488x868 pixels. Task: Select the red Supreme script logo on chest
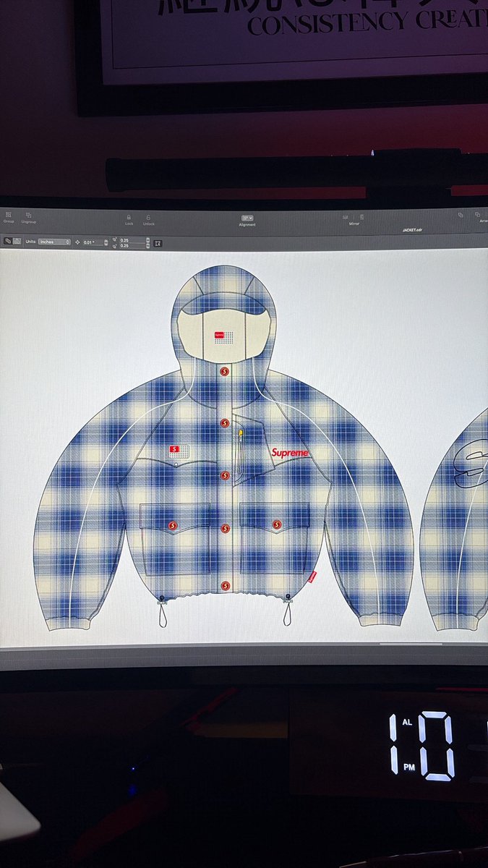coord(291,452)
